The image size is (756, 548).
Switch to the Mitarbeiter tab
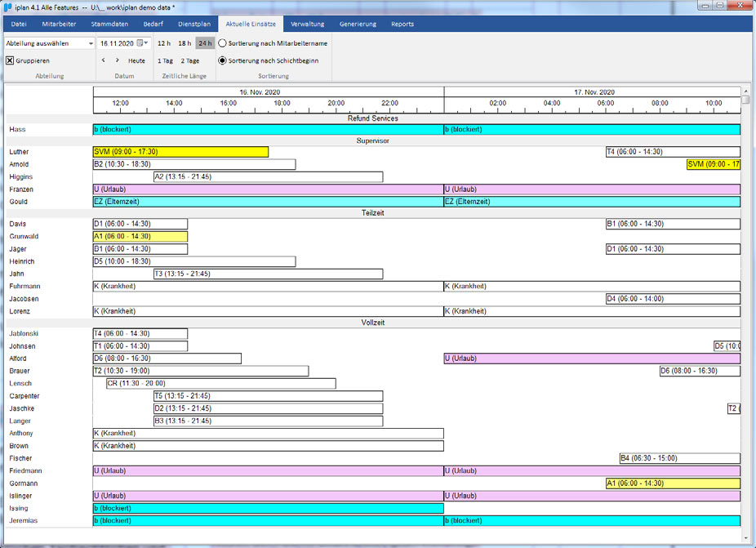pos(59,24)
